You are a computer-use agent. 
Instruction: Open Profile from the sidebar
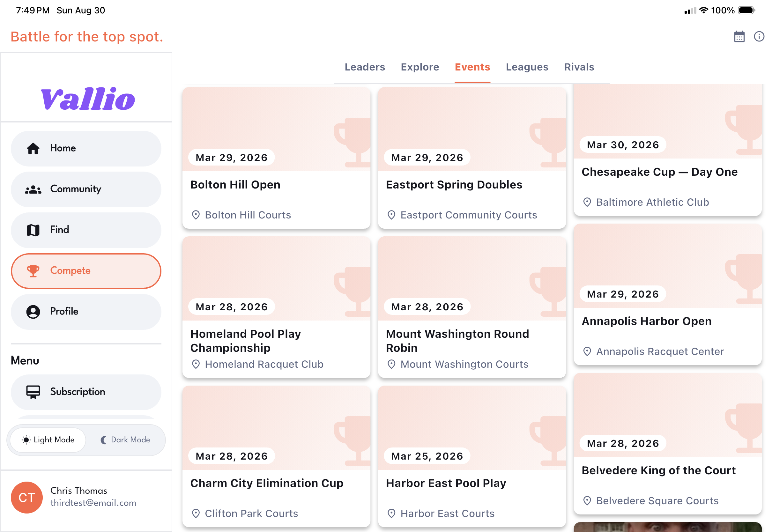[x=86, y=312]
